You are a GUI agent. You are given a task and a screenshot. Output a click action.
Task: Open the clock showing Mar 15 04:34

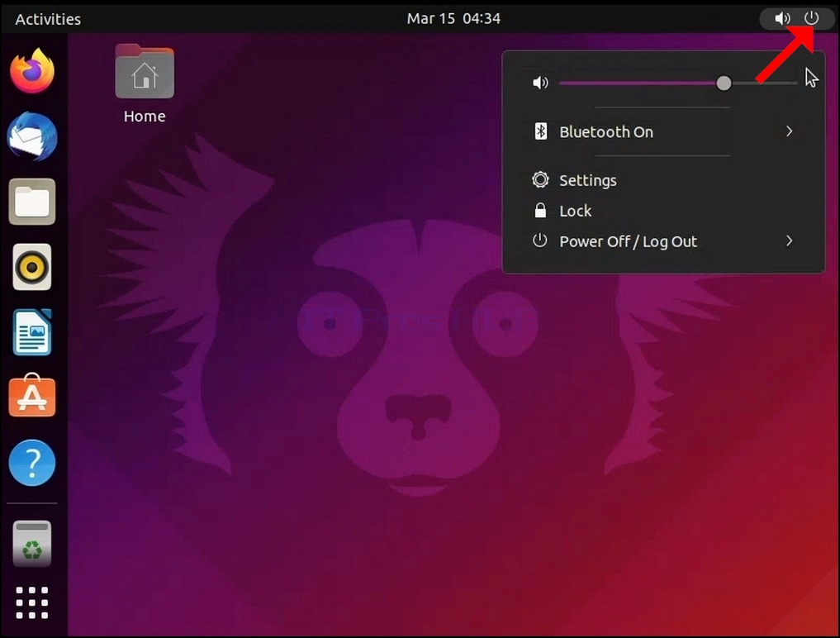click(453, 19)
